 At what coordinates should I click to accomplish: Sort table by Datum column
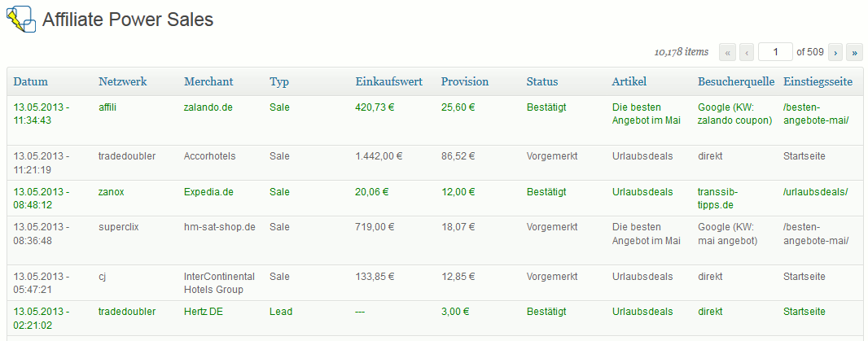click(30, 81)
